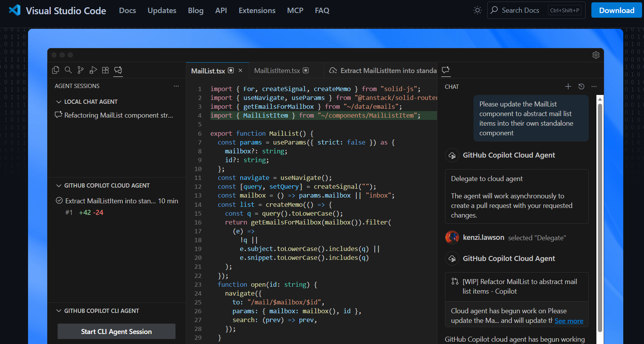
Task: Click the status check icon beside Extract MailListItem session
Action: click(x=59, y=201)
